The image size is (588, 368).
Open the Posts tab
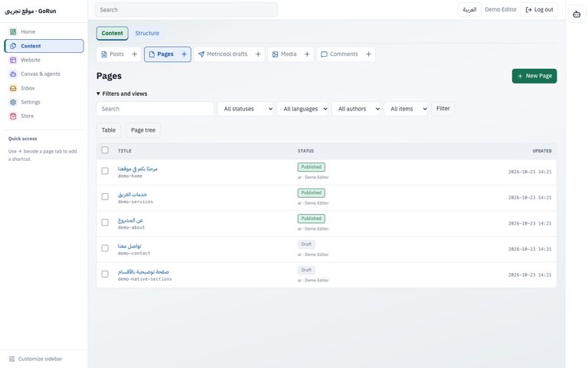[x=113, y=54]
